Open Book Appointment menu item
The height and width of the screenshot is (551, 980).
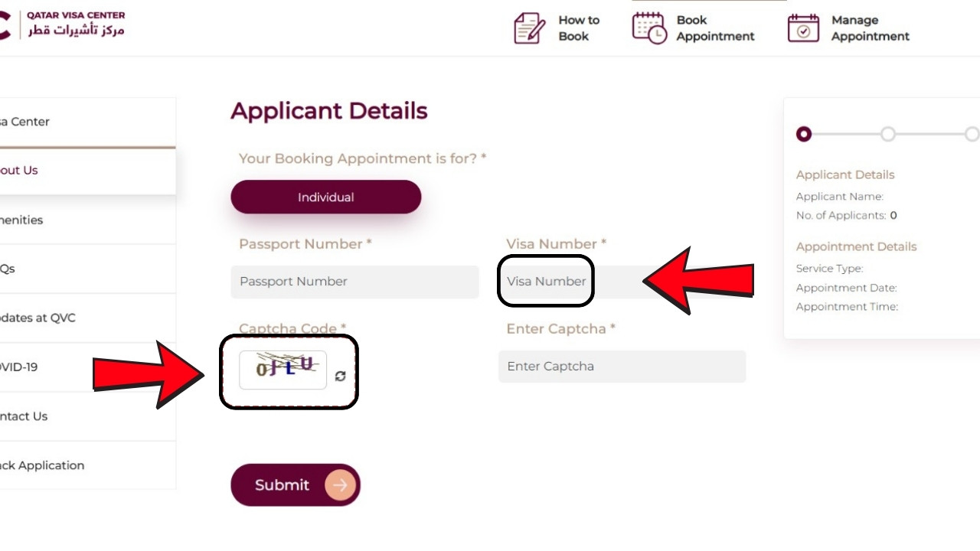(x=715, y=28)
